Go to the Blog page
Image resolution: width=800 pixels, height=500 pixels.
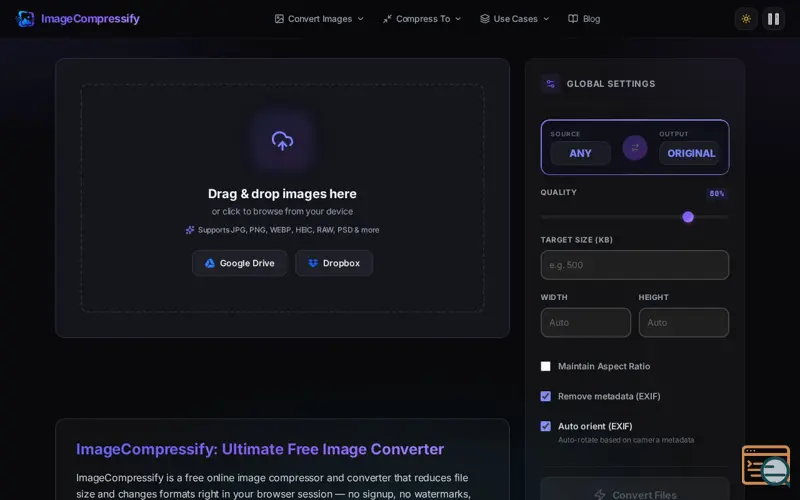pos(584,19)
